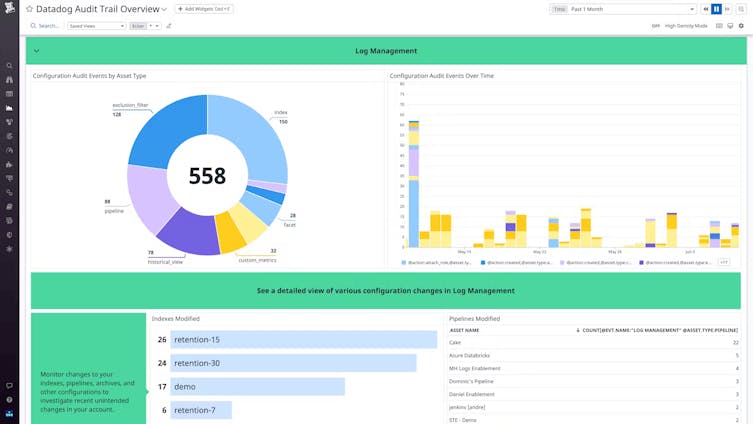The width and height of the screenshot is (753, 424).
Task: Show more legend items with +77 button
Action: [723, 262]
